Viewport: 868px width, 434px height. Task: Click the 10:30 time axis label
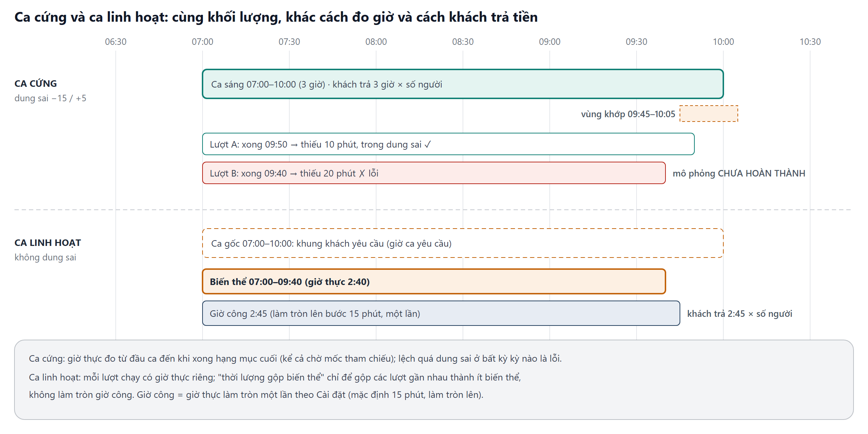[x=810, y=42]
